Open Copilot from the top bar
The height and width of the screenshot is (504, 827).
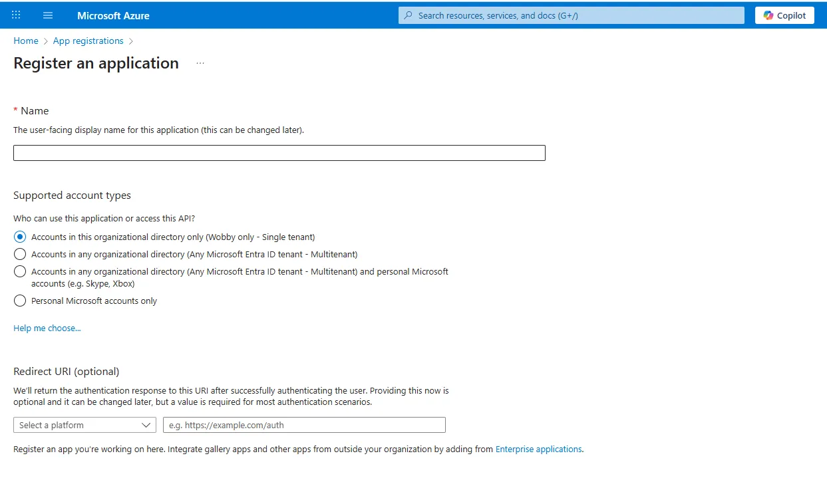(784, 15)
